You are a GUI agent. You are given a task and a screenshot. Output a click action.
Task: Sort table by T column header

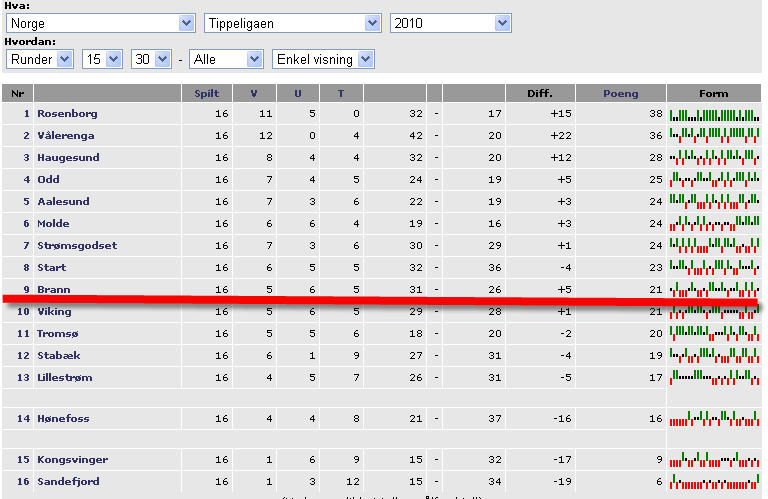click(x=341, y=94)
